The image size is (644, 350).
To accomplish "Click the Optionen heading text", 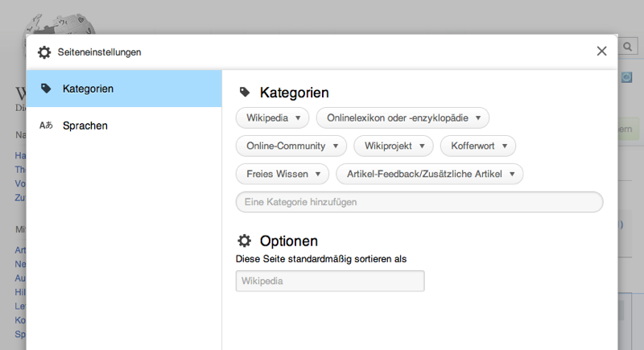I will click(x=289, y=241).
